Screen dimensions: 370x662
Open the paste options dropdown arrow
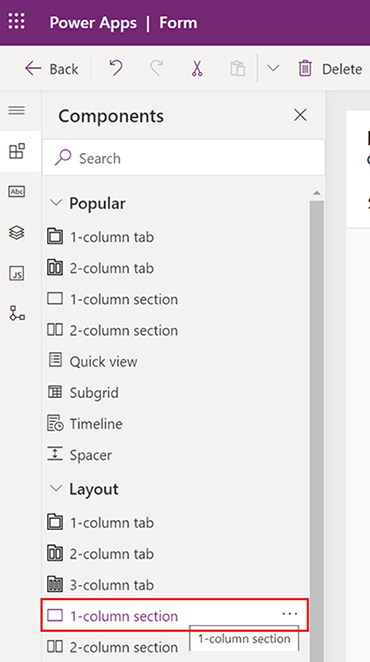[273, 68]
